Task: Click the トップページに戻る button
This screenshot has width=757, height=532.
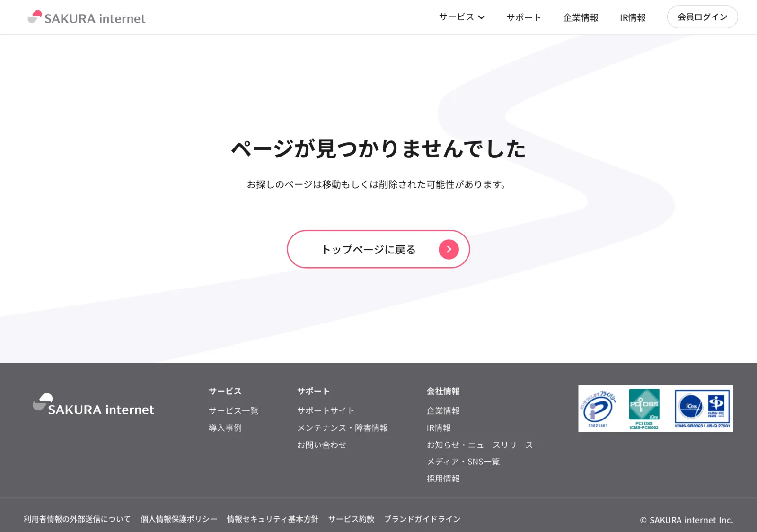Action: point(378,249)
